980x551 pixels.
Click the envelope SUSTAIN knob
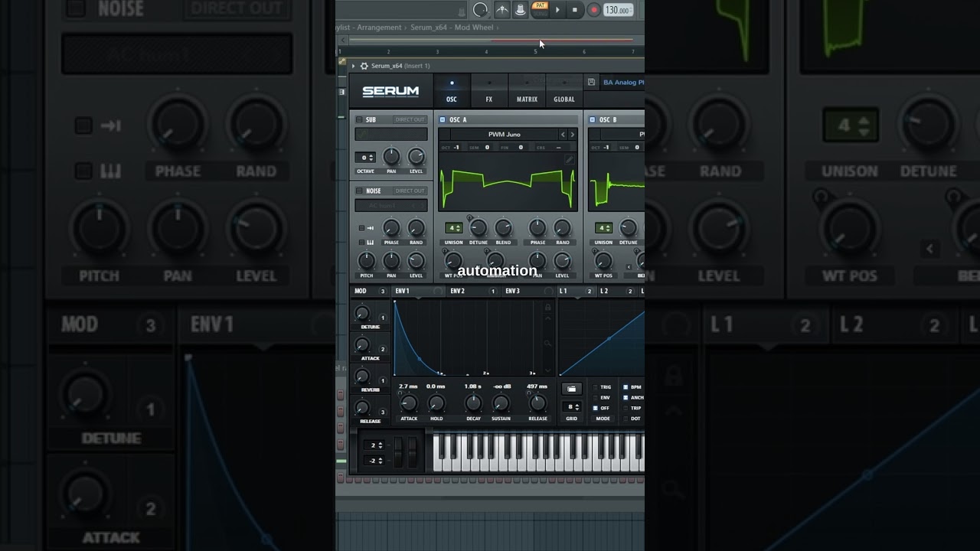(x=501, y=403)
